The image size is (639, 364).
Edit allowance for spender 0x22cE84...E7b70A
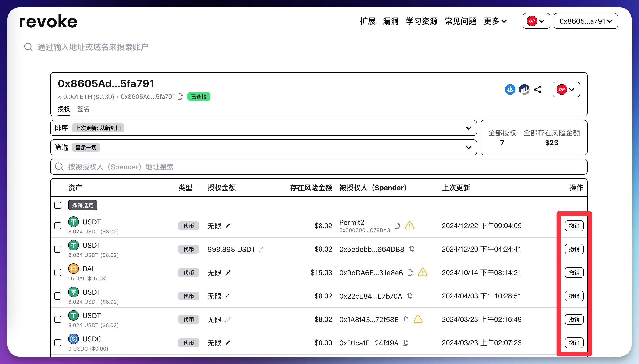coord(228,296)
